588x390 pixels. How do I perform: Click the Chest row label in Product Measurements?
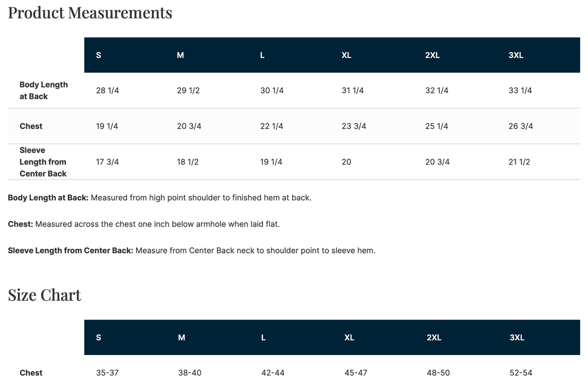[31, 126]
